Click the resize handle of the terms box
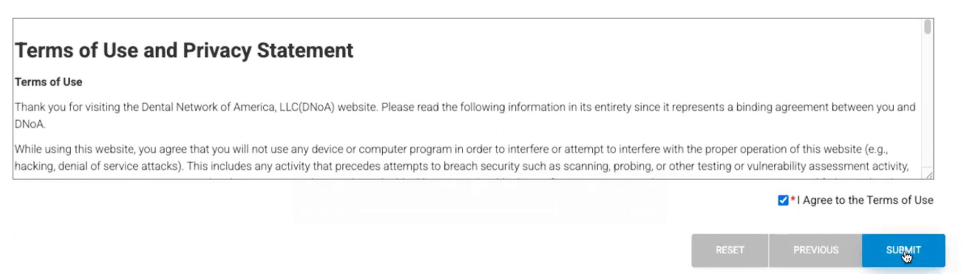Screen dimensions: 980x274 [929, 175]
